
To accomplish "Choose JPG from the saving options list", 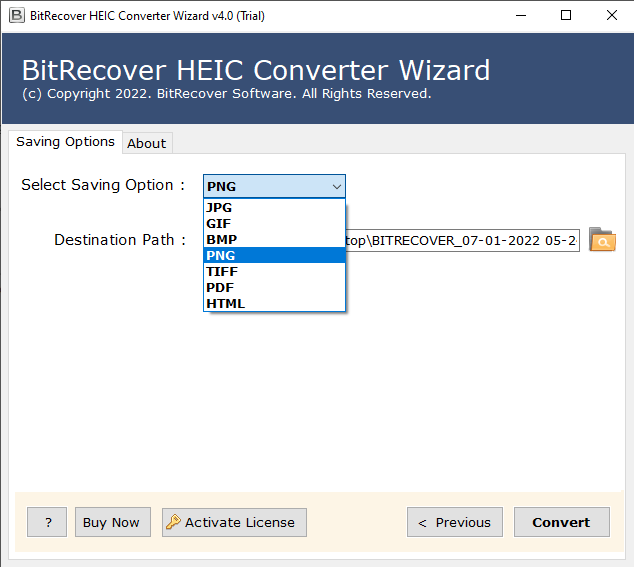I will [x=274, y=208].
